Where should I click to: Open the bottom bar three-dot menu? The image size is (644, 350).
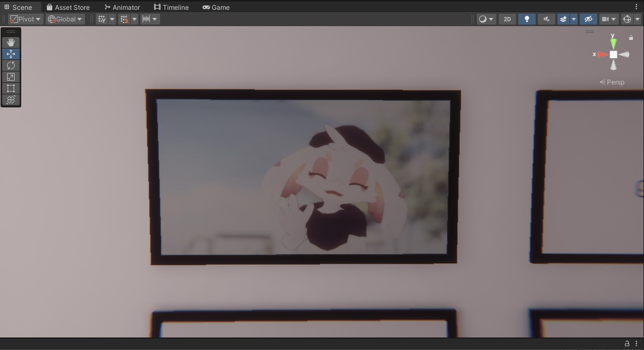click(636, 344)
